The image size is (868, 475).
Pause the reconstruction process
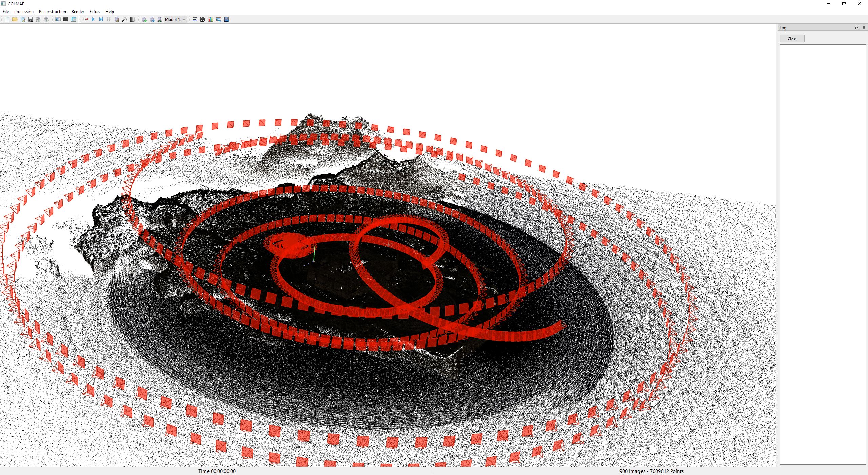tap(108, 19)
